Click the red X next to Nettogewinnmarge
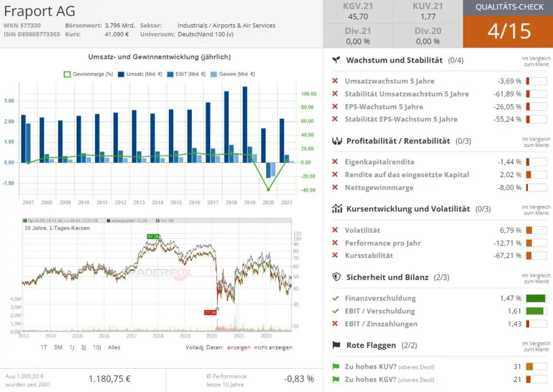The width and height of the screenshot is (553, 392). point(335,187)
